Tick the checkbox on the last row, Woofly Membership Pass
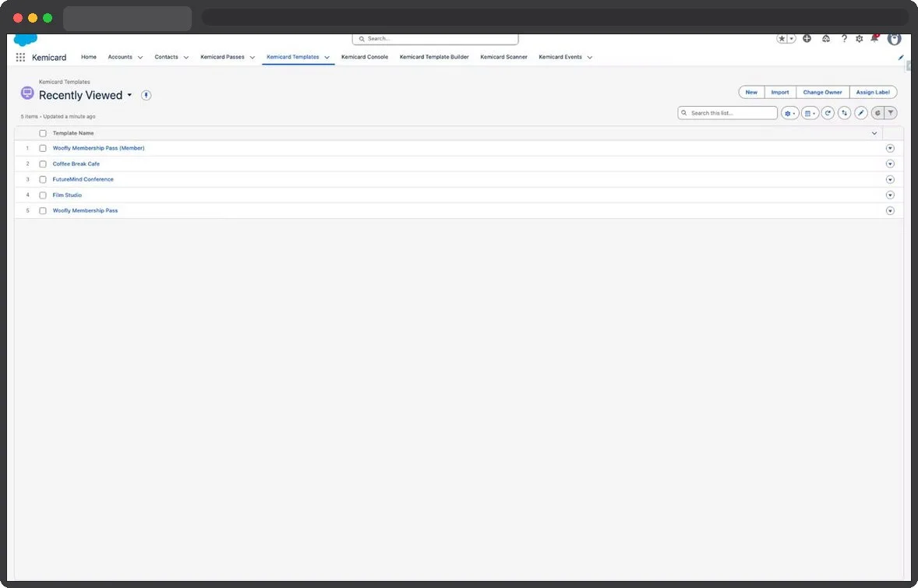This screenshot has height=588, width=918. 43,210
